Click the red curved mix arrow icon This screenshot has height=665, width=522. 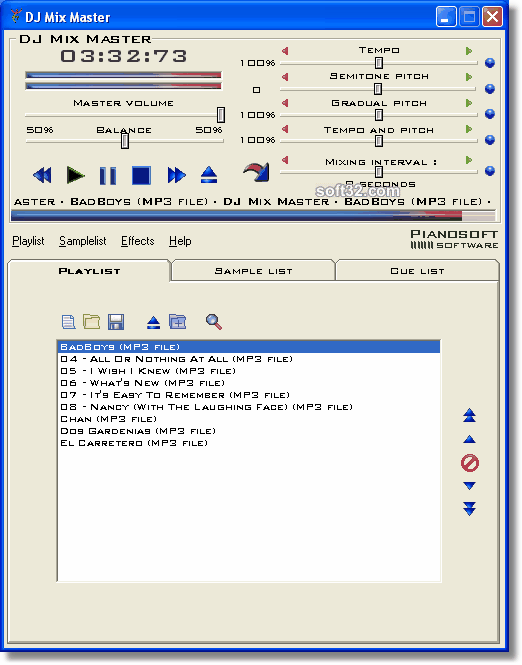[257, 172]
